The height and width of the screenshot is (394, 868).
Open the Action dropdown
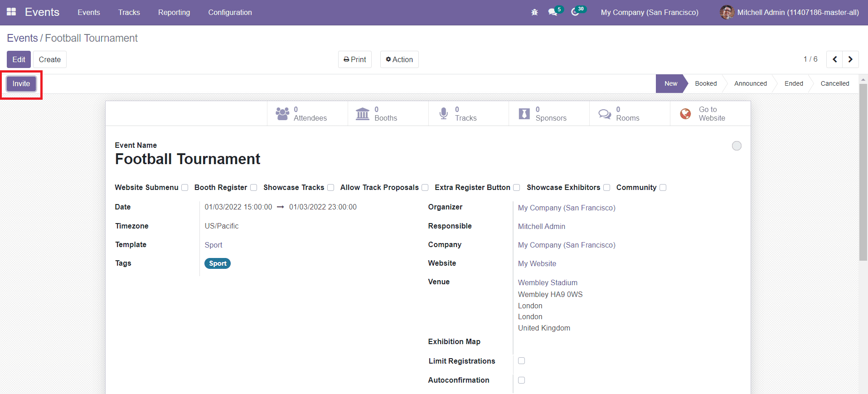tap(399, 59)
